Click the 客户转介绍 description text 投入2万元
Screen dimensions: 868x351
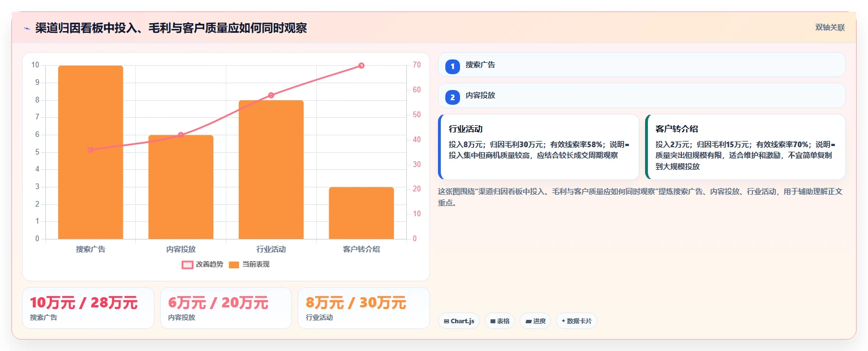click(745, 156)
